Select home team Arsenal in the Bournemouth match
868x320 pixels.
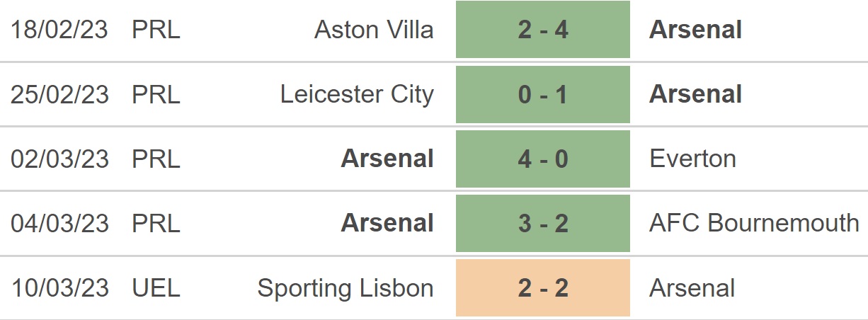pos(387,223)
